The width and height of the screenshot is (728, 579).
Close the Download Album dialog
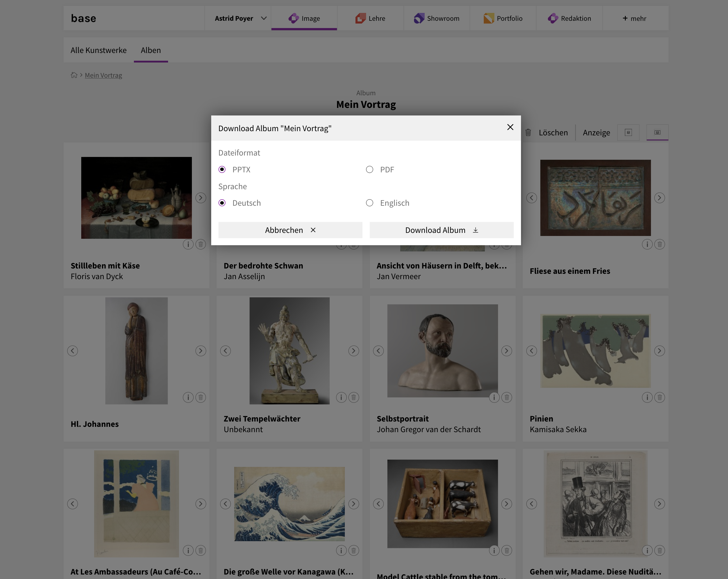(510, 127)
